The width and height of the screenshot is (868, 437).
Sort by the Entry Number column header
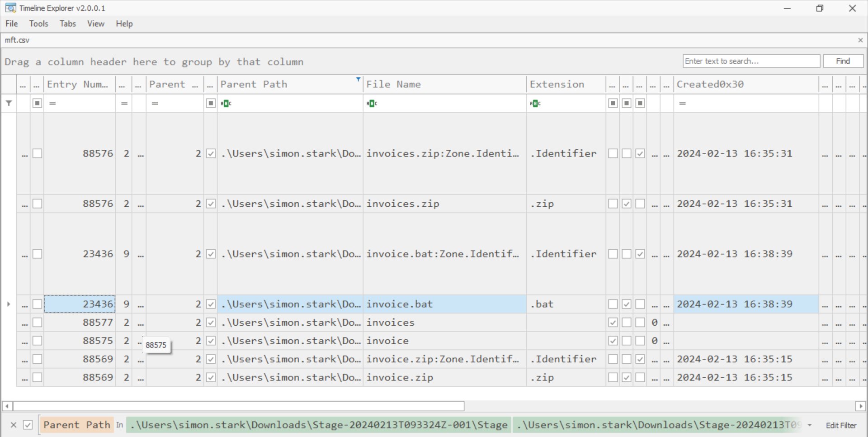[x=79, y=84]
